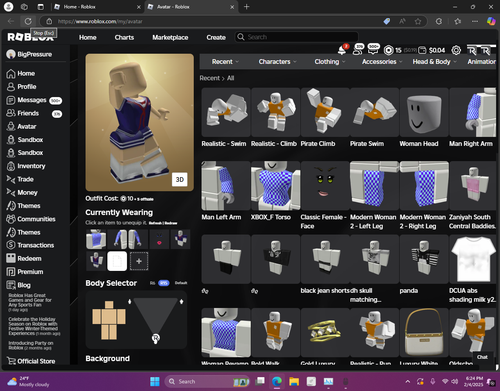
Task: Click the Trade icon in left sidebar
Action: (11, 179)
